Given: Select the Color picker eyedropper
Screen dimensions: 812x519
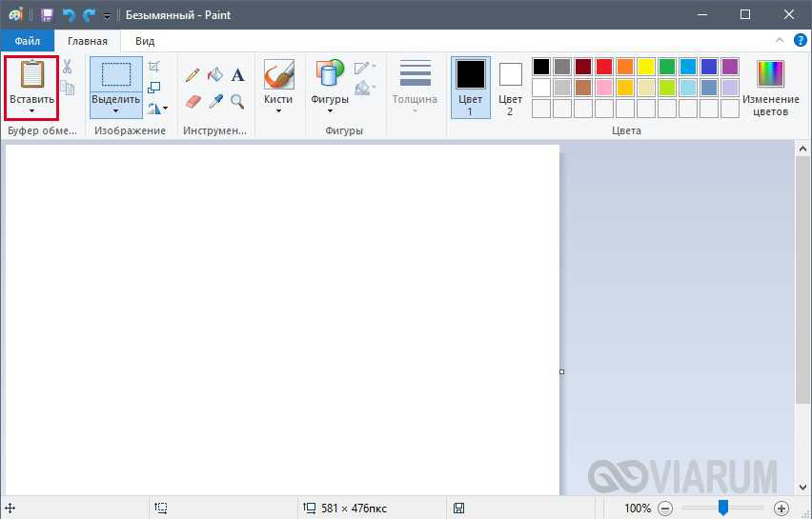Looking at the screenshot, I should click(x=215, y=101).
